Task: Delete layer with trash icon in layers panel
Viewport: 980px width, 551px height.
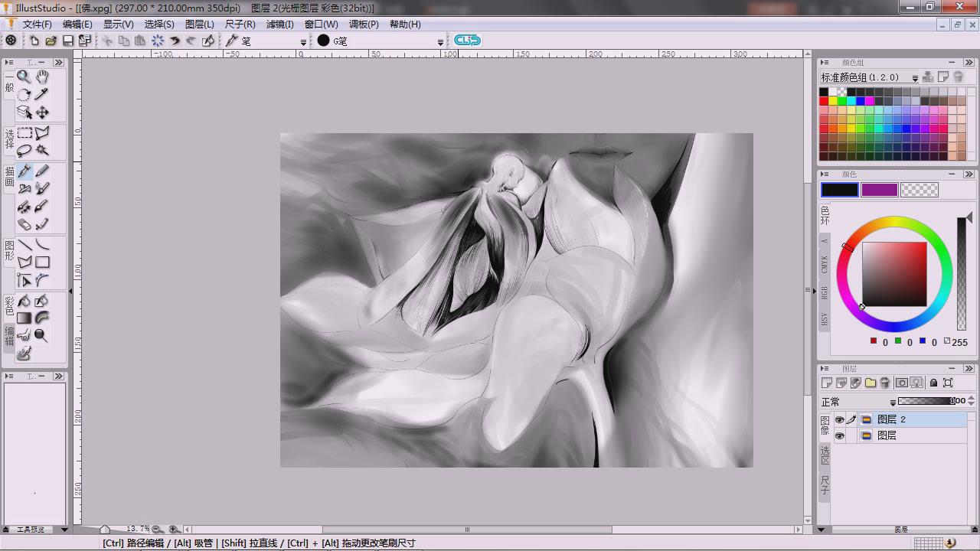Action: [885, 383]
